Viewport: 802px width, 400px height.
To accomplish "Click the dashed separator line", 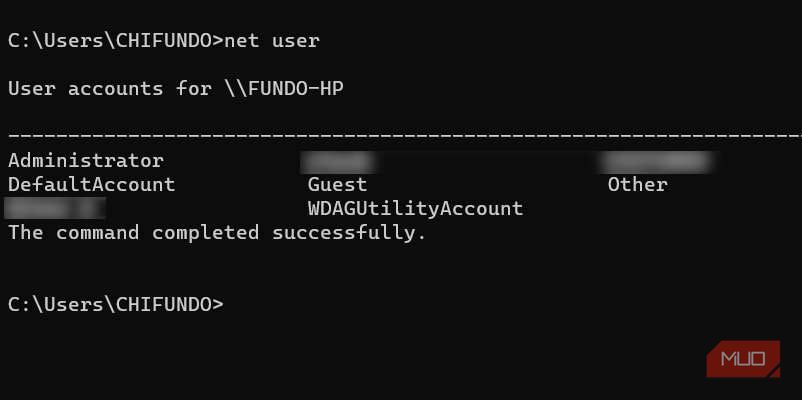I will coord(400,135).
